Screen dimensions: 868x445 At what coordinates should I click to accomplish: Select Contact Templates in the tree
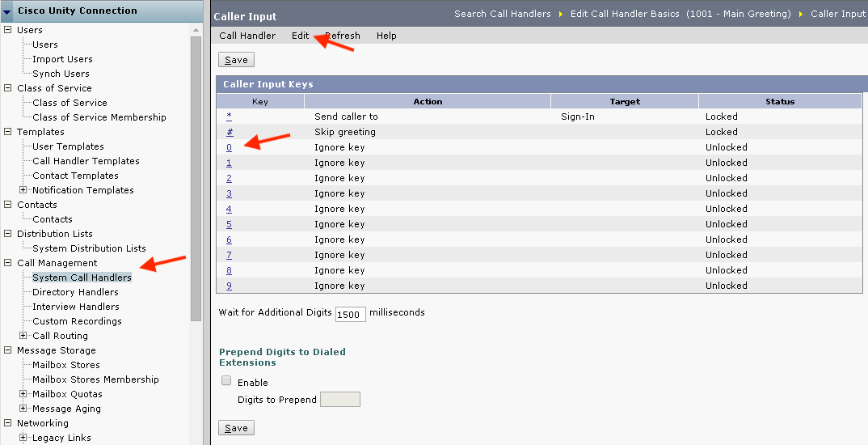coord(75,175)
